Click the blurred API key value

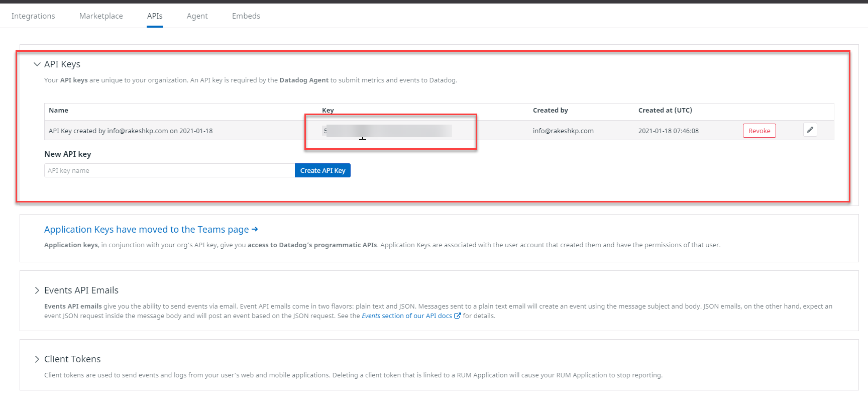[x=387, y=131]
